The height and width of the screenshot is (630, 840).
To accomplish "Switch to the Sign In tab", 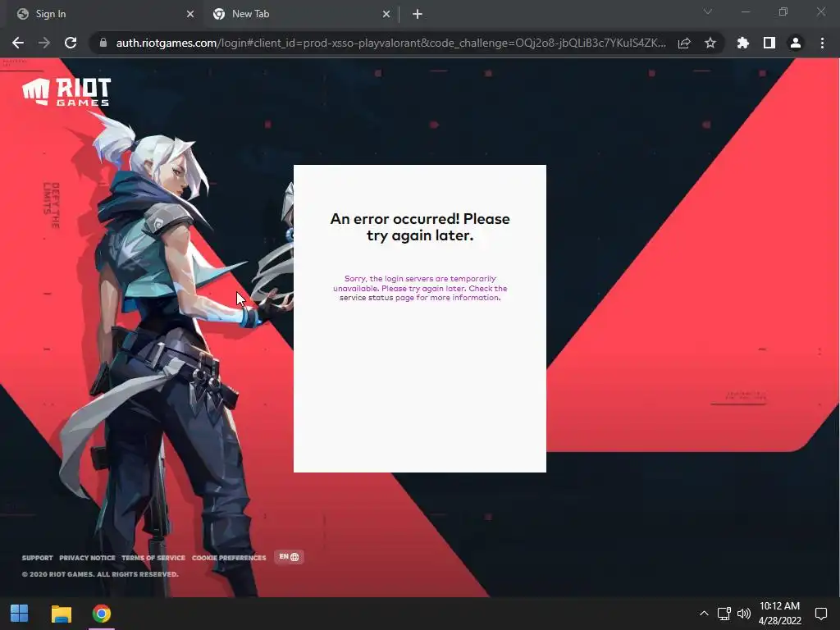I will coord(102,14).
